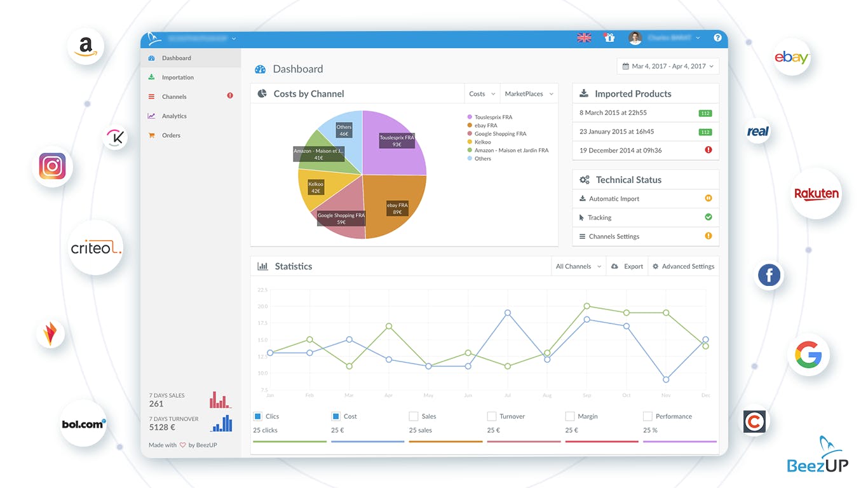The image size is (868, 488).
Task: Click the Others legend color dot
Action: click(x=470, y=158)
